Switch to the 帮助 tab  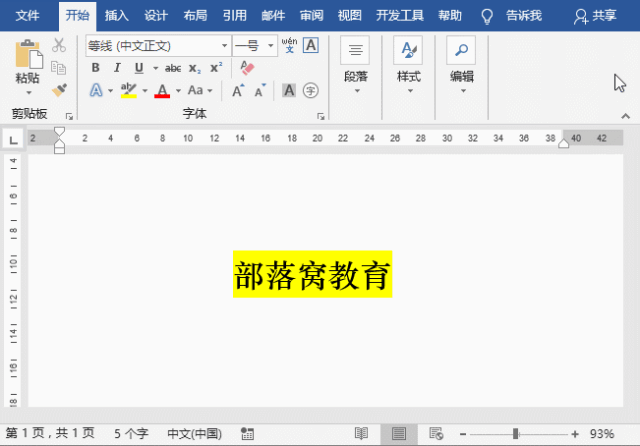(x=450, y=16)
